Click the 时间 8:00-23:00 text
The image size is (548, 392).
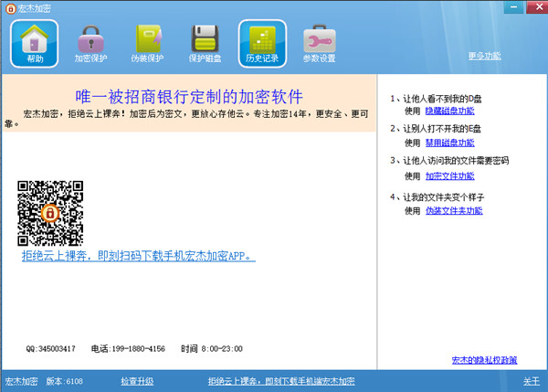[x=212, y=349]
